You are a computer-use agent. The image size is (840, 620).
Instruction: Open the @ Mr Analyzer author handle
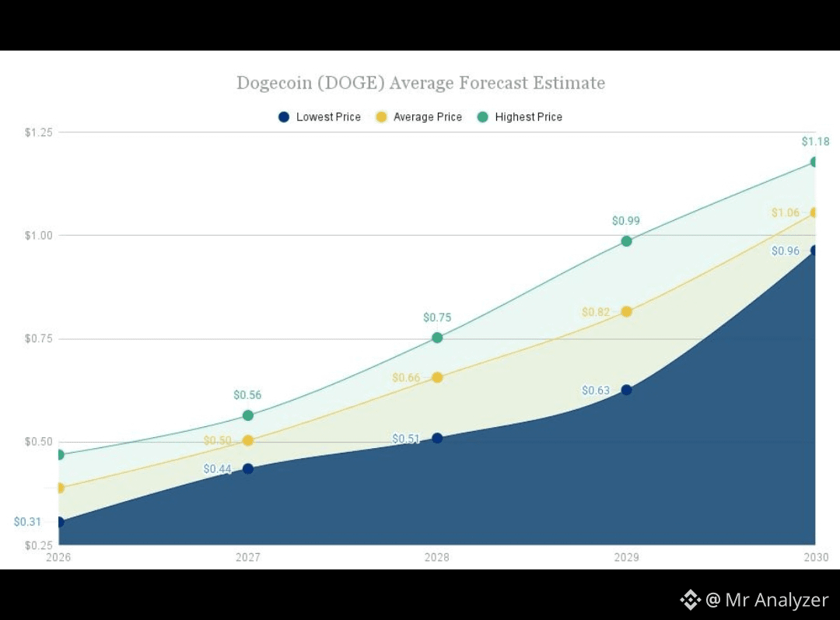[x=767, y=600]
